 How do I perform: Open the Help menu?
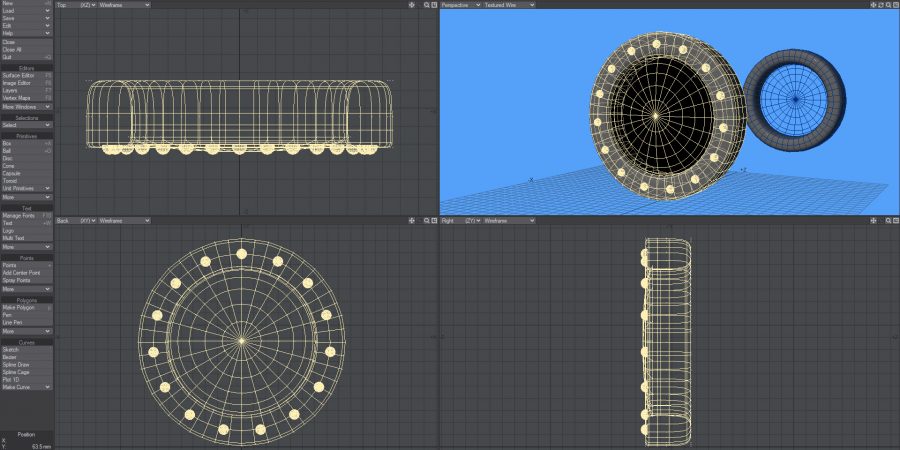point(27,33)
